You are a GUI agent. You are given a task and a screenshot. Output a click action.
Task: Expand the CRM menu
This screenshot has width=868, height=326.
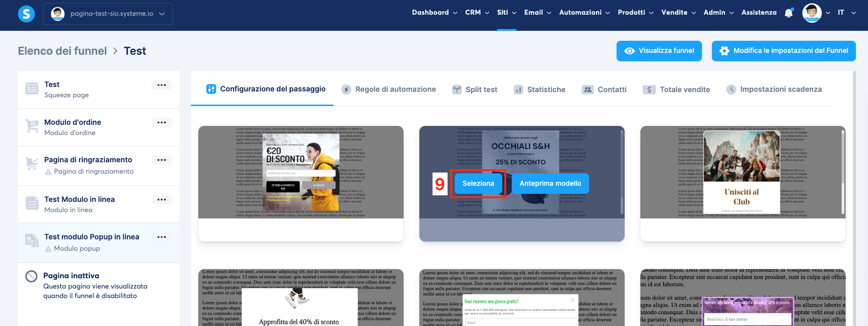pos(477,12)
